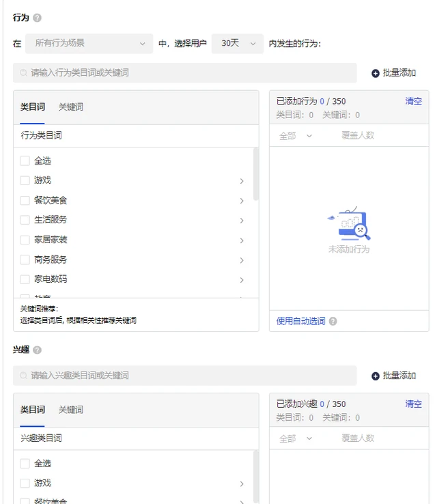Click 清空 link in 已添加行为 panel
437x504 pixels.
point(414,101)
